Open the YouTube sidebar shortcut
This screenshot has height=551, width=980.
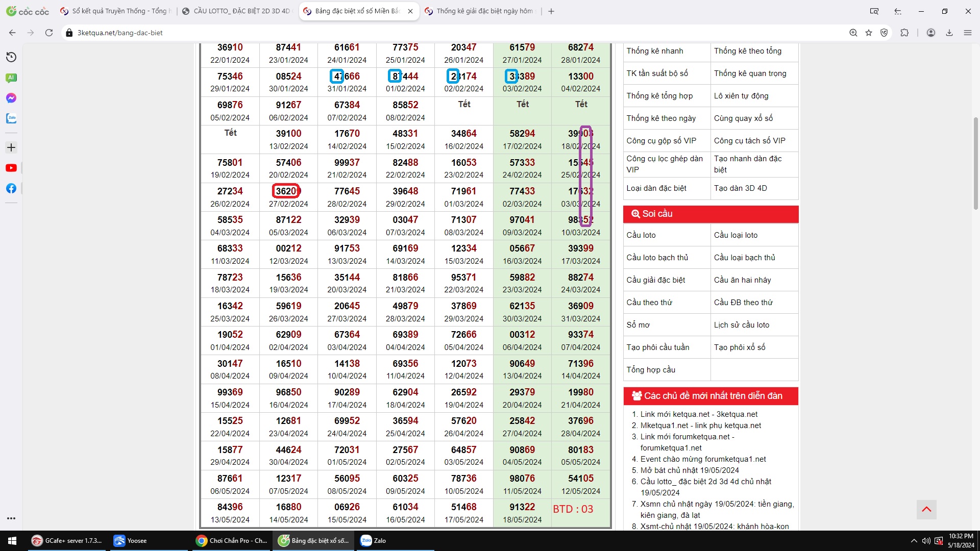coord(11,168)
